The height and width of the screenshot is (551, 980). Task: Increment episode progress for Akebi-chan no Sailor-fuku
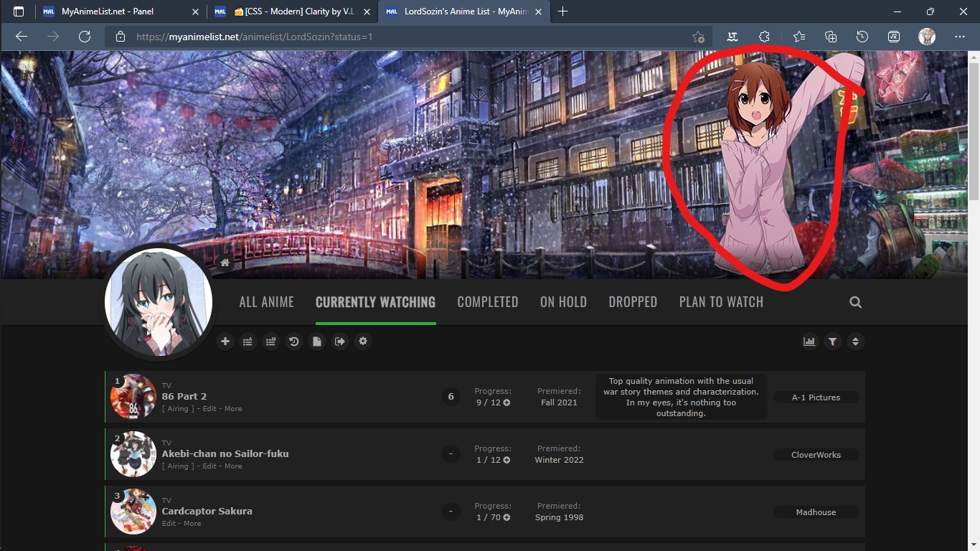click(507, 460)
